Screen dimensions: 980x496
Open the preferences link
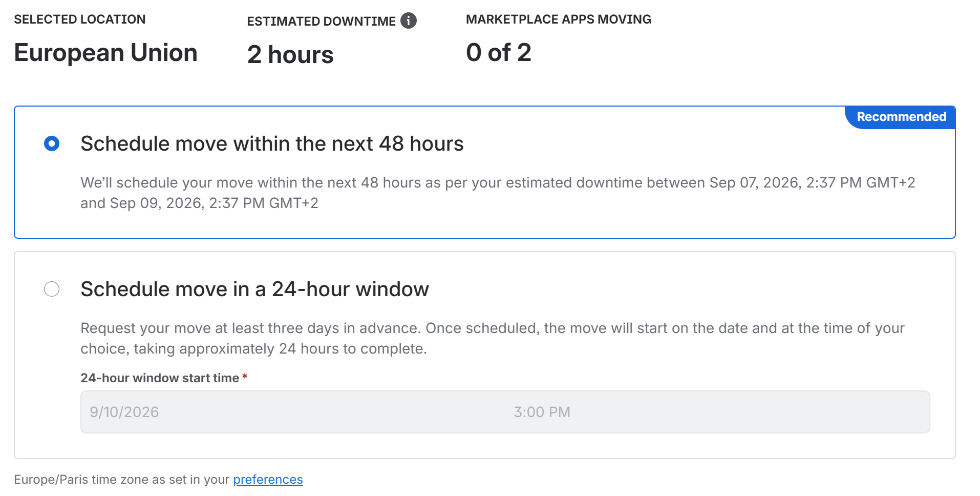[268, 480]
